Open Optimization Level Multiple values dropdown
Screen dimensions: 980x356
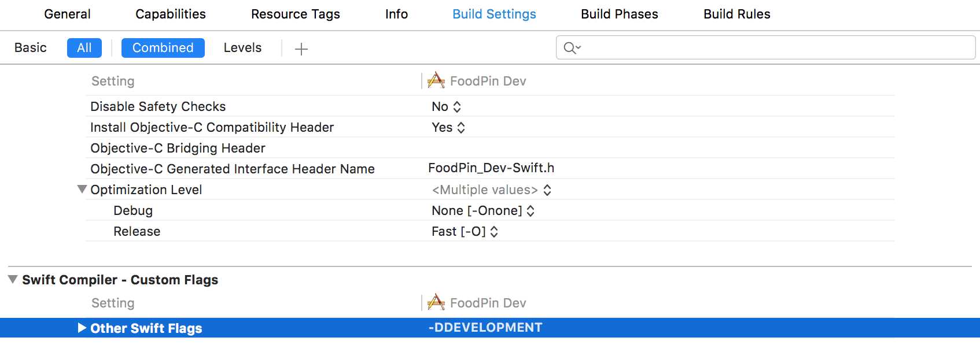pos(492,190)
